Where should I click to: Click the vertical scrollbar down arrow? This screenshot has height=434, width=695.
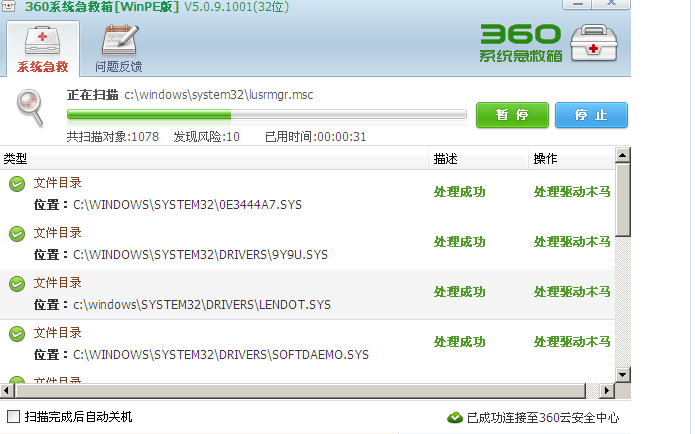click(623, 375)
